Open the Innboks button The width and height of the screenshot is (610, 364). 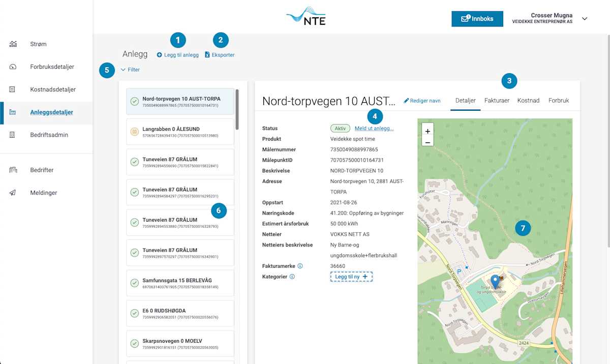[477, 19]
